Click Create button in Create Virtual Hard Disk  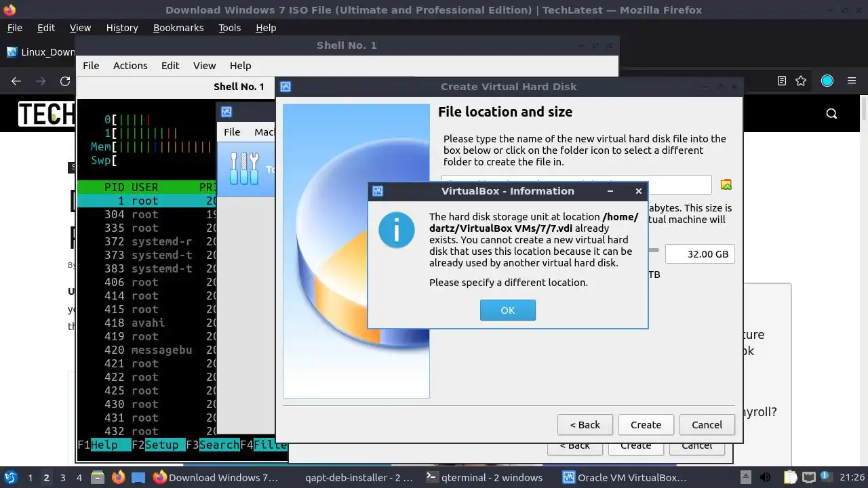(x=646, y=425)
